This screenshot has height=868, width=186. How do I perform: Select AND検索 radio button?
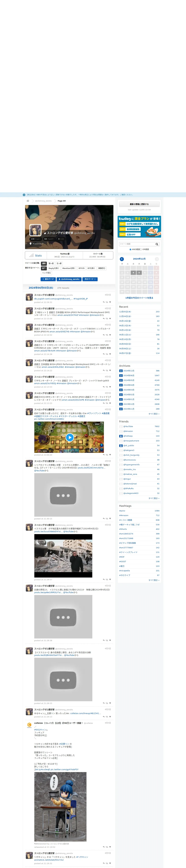click(x=130, y=250)
